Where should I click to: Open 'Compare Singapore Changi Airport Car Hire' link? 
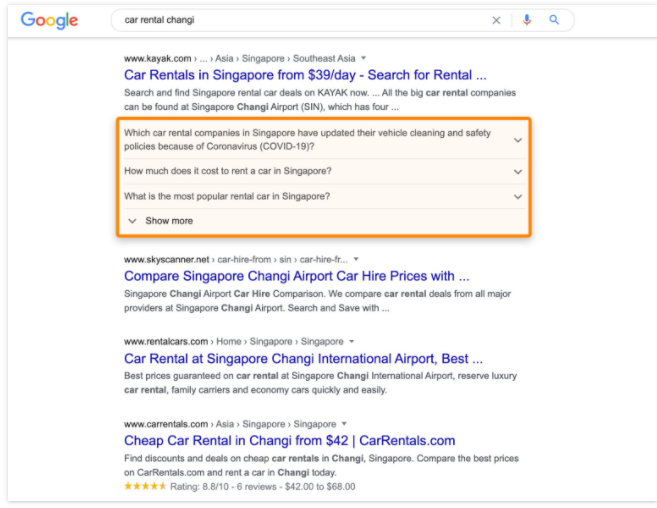297,276
